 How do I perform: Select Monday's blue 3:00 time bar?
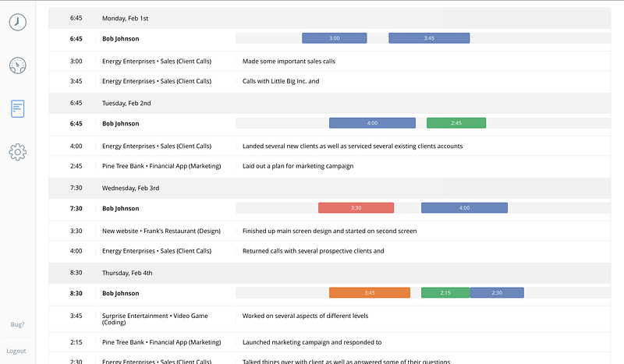pos(335,38)
